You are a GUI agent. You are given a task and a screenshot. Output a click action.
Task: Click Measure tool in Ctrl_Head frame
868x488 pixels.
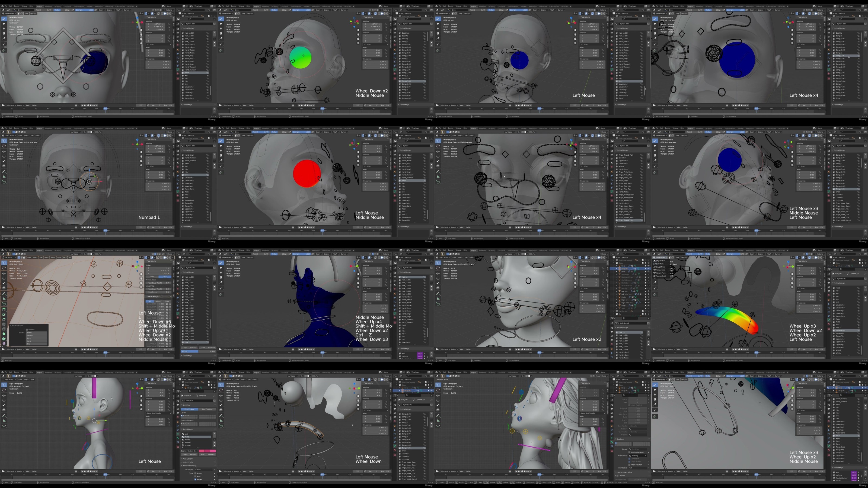[x=4, y=421]
